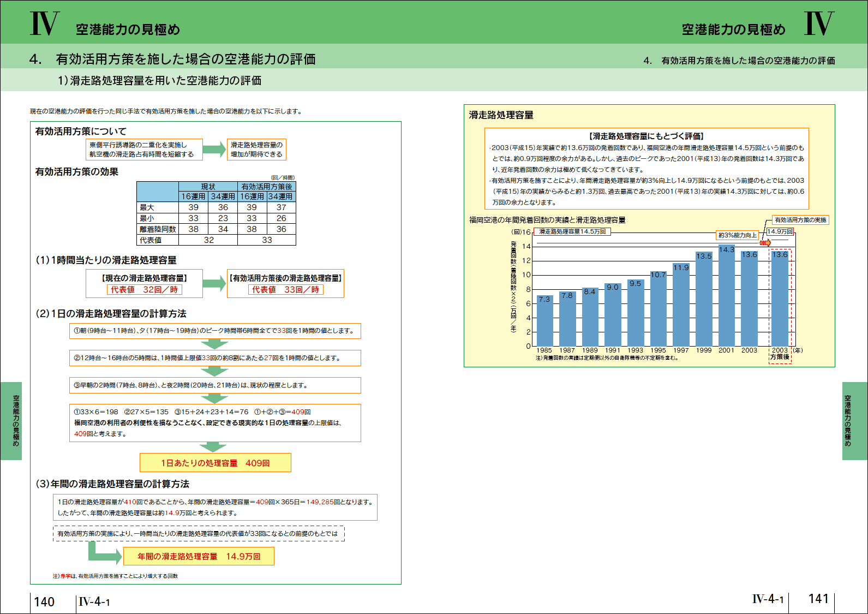Click the label 【有効活用方策後の滑走路処理容量】
The width and height of the screenshot is (868, 614).
(x=285, y=278)
